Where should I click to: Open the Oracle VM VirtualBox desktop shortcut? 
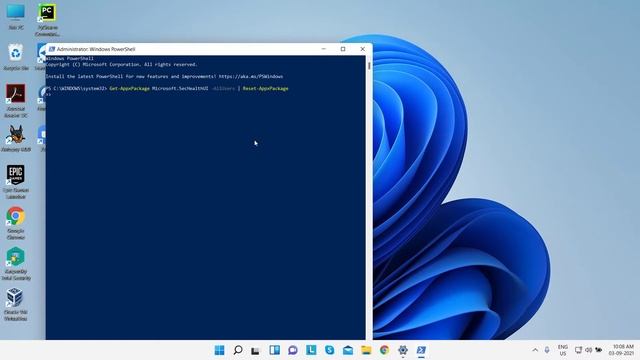pos(16,304)
